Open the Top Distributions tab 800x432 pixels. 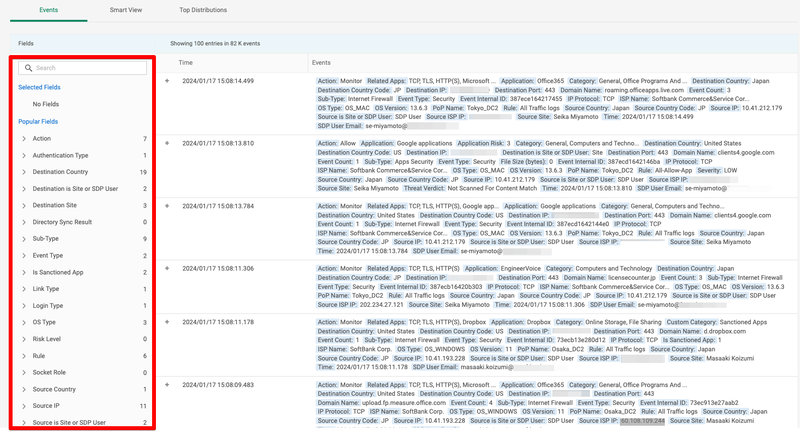coord(203,10)
